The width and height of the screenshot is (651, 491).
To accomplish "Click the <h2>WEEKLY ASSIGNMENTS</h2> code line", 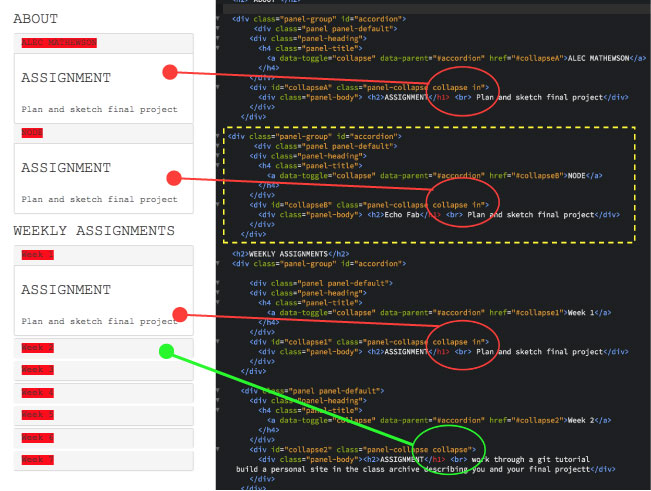I will point(291,254).
